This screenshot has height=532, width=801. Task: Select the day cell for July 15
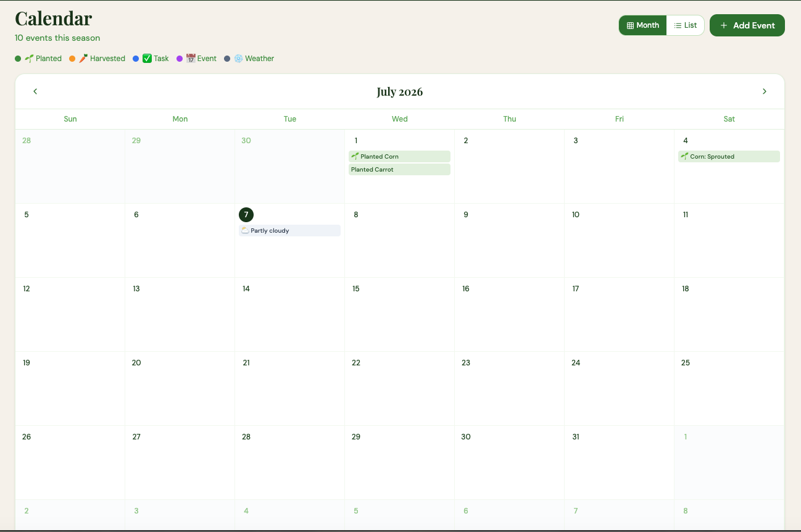(399, 315)
